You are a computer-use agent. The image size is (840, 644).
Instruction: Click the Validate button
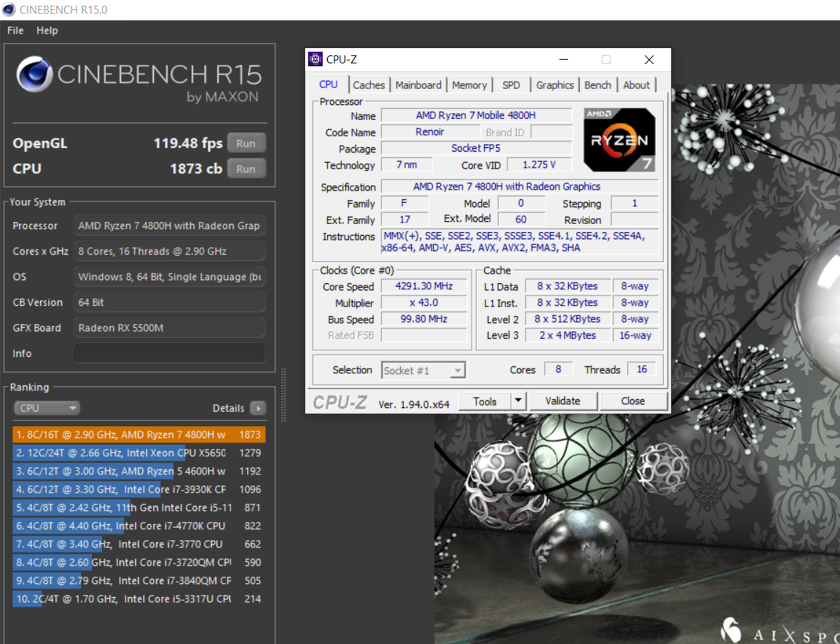[563, 401]
